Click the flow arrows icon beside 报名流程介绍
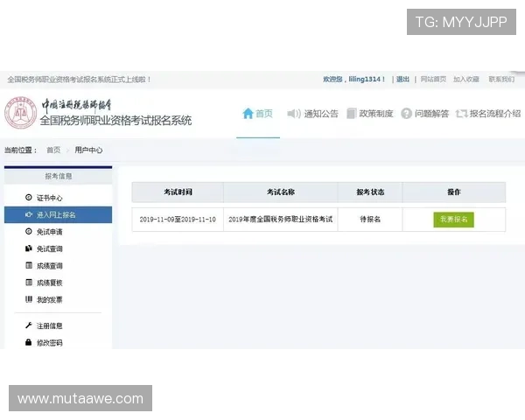The width and height of the screenshot is (525, 420). point(461,114)
